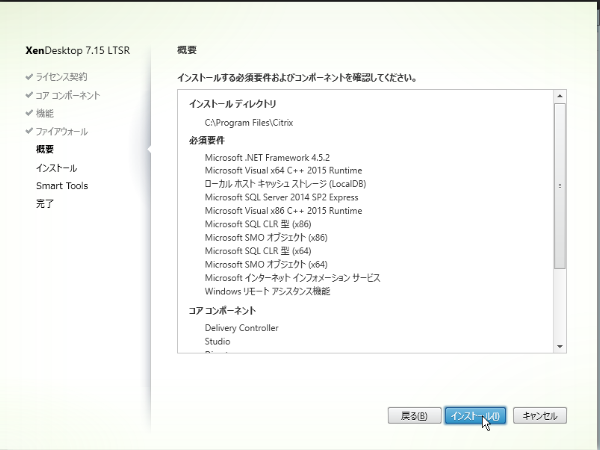Click C:\Program Files\Citrix path text
This screenshot has height=450, width=600.
(249, 123)
